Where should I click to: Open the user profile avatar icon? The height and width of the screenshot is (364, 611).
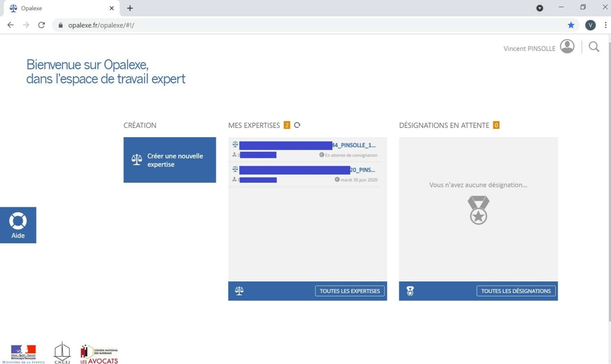[567, 46]
